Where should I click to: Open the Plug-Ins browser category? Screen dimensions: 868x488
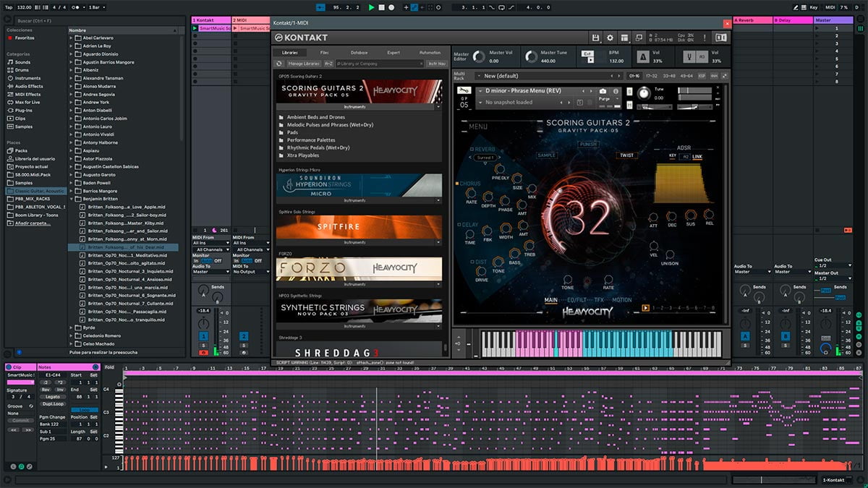(24, 110)
